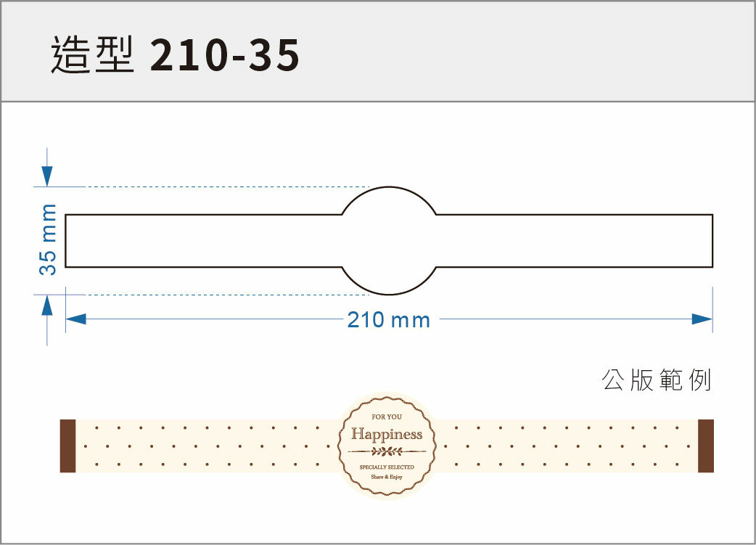Select the title text 造型 210-35
The height and width of the screenshot is (545, 756).
pyautogui.click(x=175, y=56)
